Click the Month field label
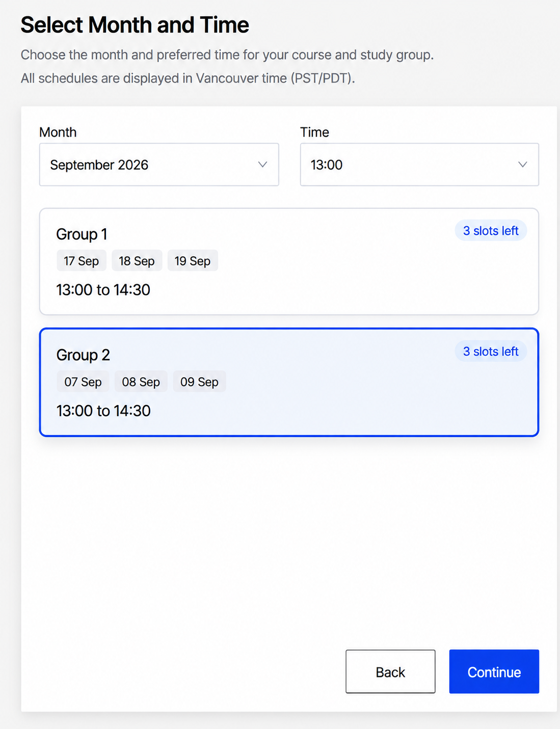The width and height of the screenshot is (560, 729). (58, 132)
